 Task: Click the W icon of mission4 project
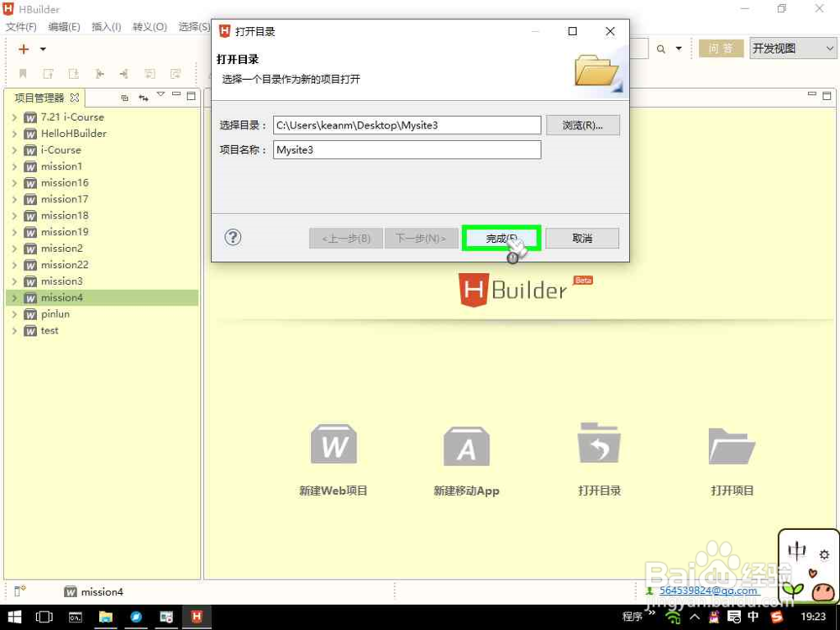30,298
